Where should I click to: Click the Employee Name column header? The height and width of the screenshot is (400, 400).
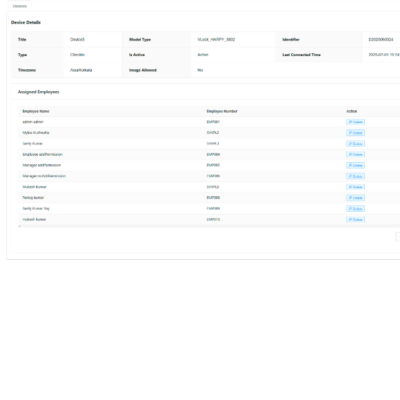pos(36,111)
